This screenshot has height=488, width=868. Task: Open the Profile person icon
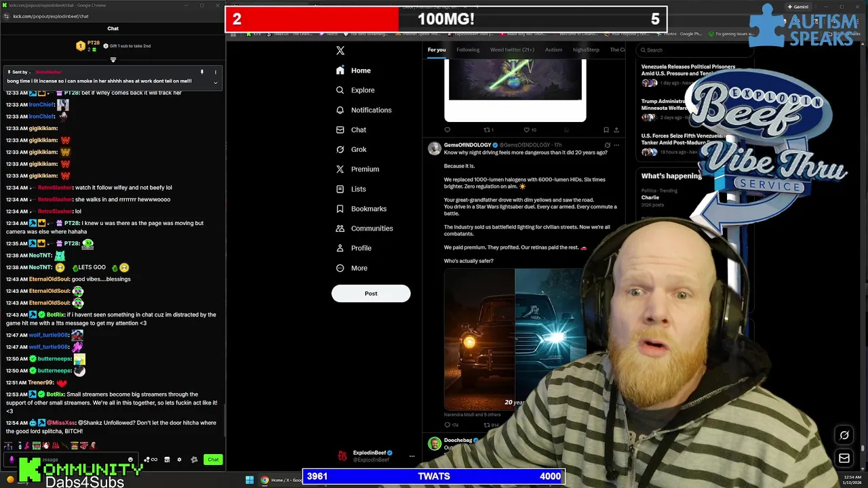340,248
